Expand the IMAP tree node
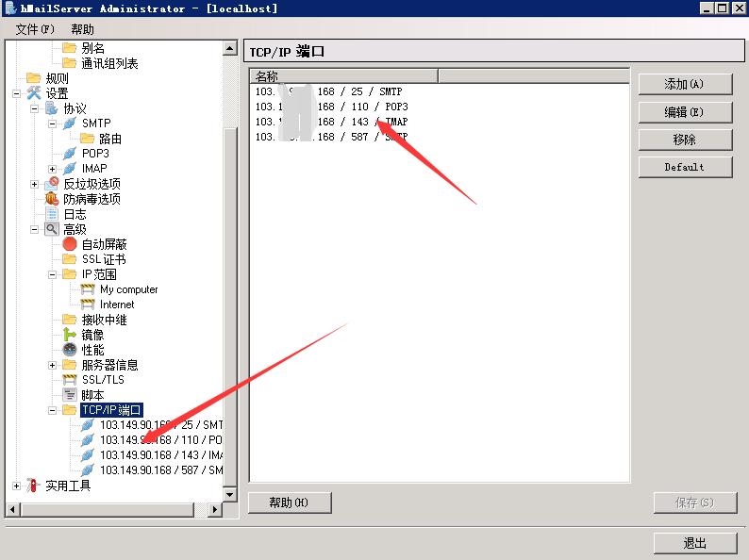This screenshot has height=560, width=749. pos(53,169)
